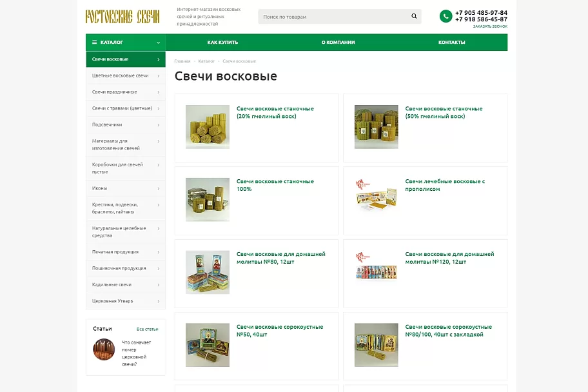Open the О компании menu item
Screen dimensions: 588x392
pos(338,43)
